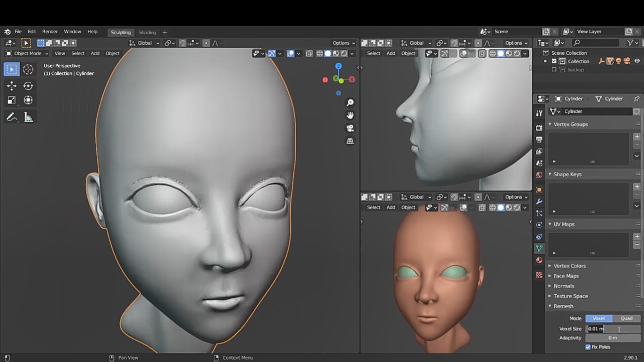Image resolution: width=644 pixels, height=362 pixels.
Task: Click the Rotate tool icon in toolbar
Action: pyautogui.click(x=28, y=86)
